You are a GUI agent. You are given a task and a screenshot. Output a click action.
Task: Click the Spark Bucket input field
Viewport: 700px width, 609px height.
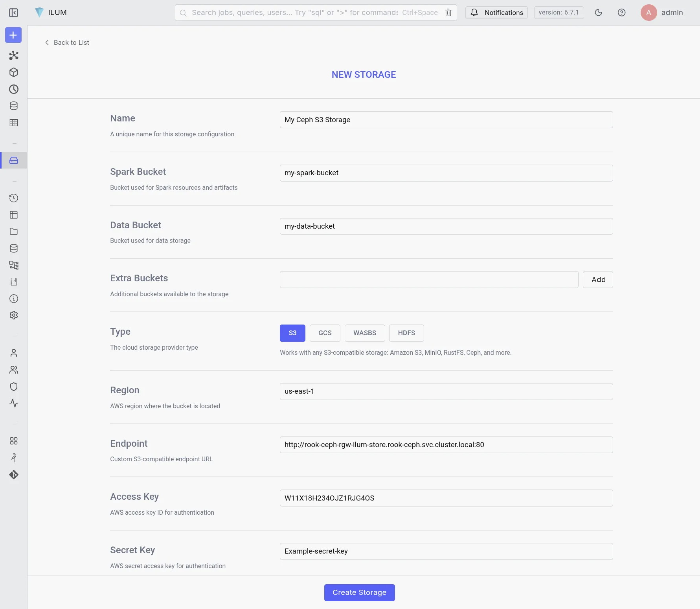(446, 173)
